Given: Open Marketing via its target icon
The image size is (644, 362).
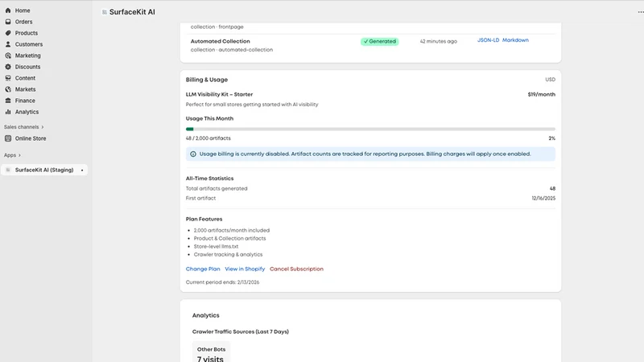Looking at the screenshot, I should 8,56.
